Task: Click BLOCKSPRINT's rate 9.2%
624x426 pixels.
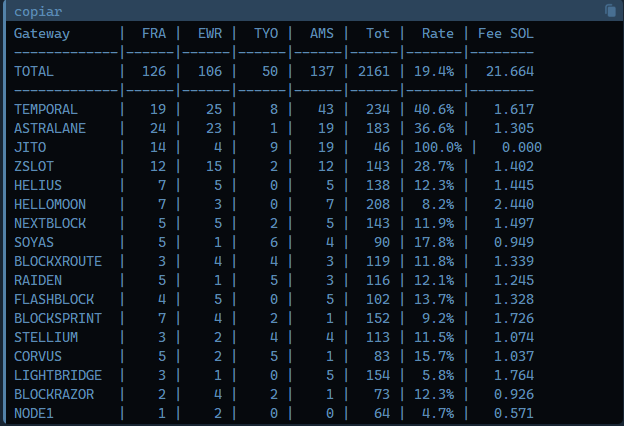Action: point(438,319)
